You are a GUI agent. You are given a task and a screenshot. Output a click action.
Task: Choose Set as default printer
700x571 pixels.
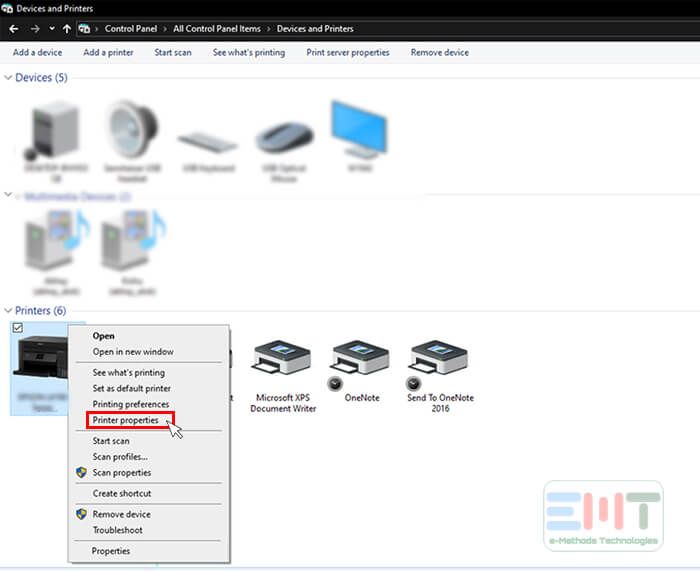[x=131, y=388]
